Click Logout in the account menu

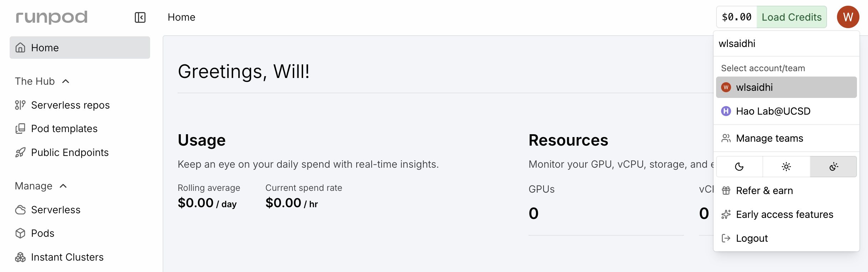(752, 238)
